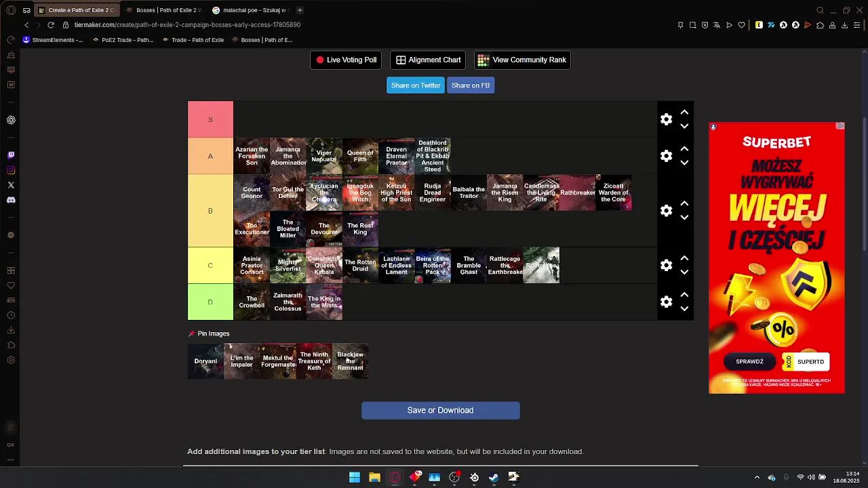Open sidebar settings gear
This screenshot has height=488, width=868.
(11, 360)
